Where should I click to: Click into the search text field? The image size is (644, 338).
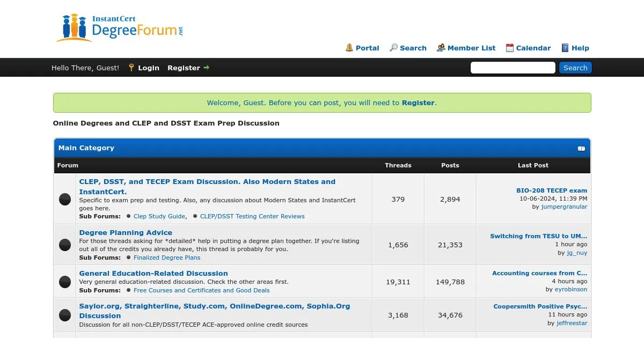point(513,68)
